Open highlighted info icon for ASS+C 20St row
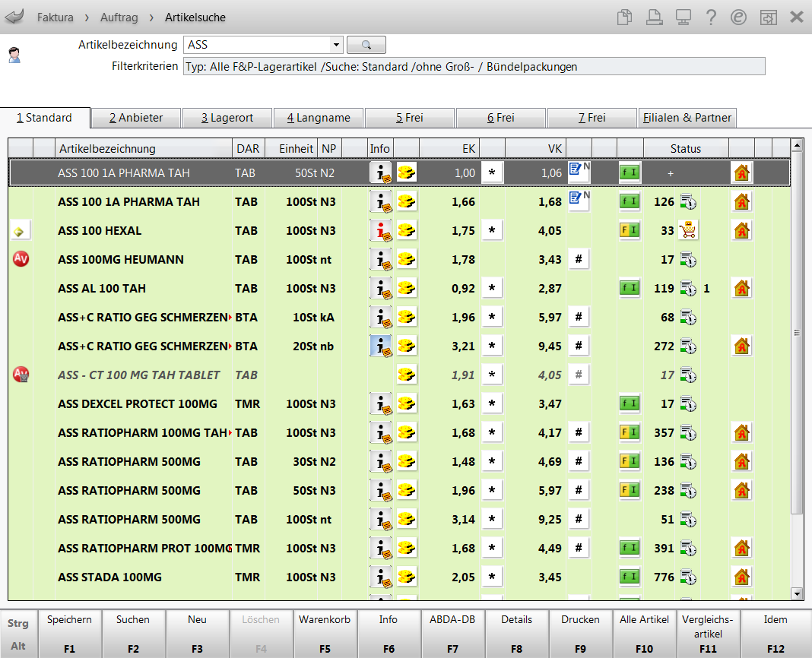The height and width of the screenshot is (658, 812). [381, 346]
